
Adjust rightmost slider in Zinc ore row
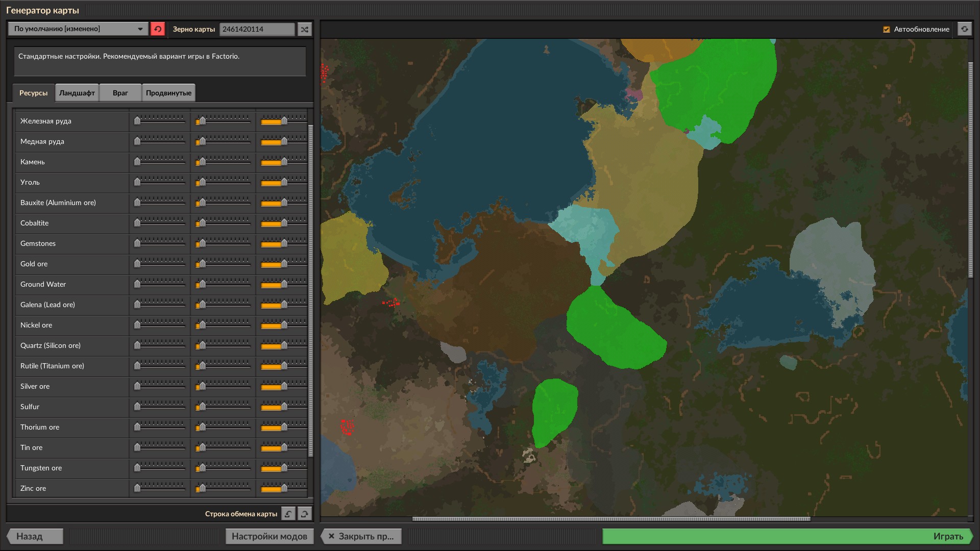[x=284, y=488]
